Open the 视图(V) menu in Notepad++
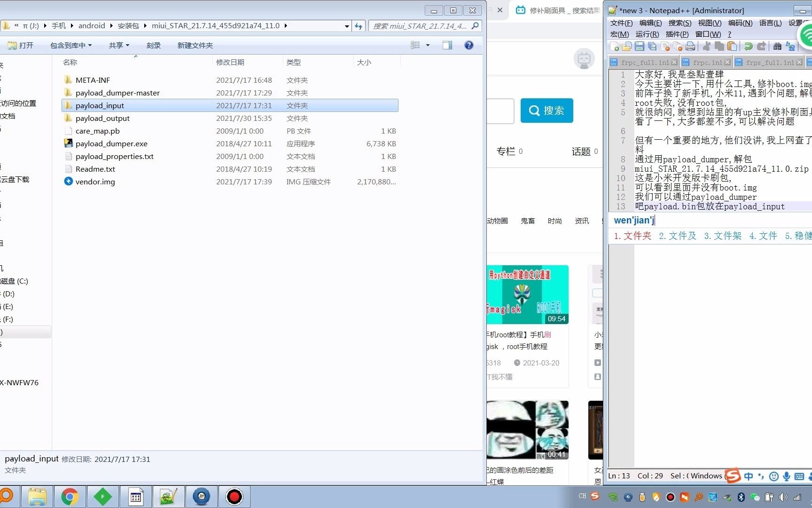 pyautogui.click(x=710, y=23)
